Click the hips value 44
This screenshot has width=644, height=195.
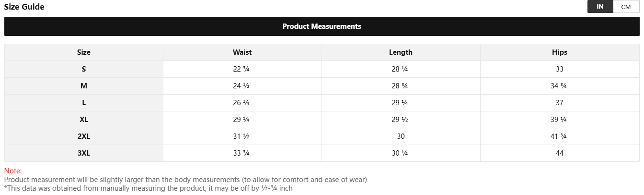[x=559, y=153]
